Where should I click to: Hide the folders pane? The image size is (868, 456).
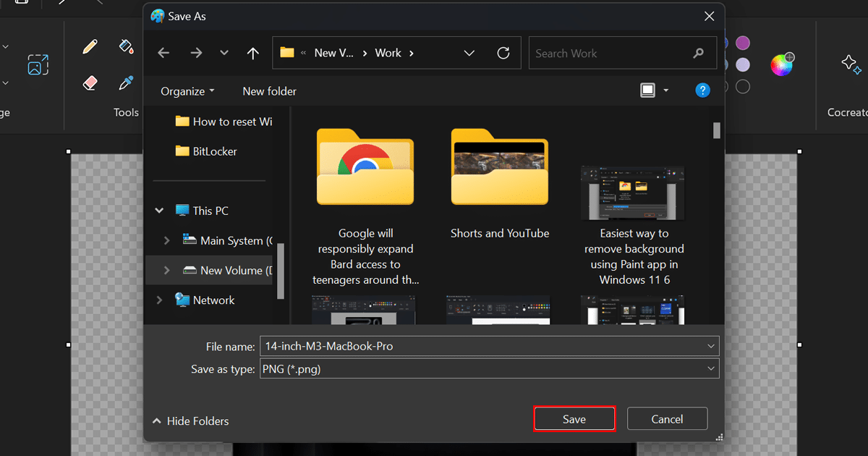pos(190,421)
